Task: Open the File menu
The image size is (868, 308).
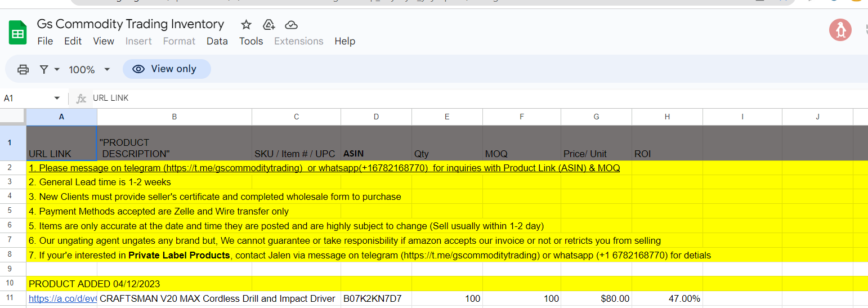Action: pyautogui.click(x=45, y=41)
